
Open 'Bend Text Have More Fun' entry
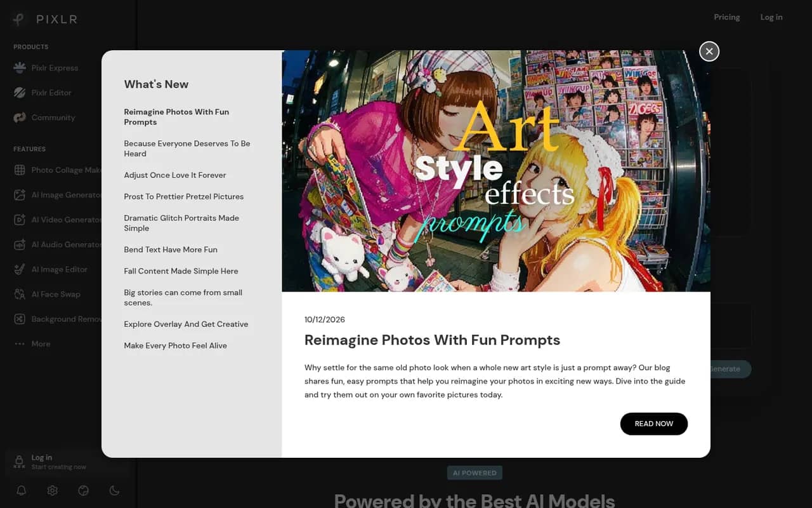[x=171, y=250]
